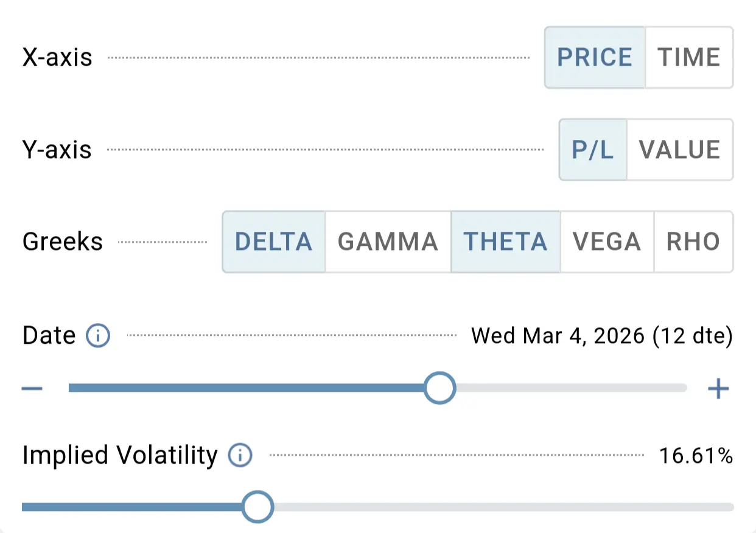This screenshot has width=756, height=533.
Task: Click the Greeks row label
Action: pos(62,242)
